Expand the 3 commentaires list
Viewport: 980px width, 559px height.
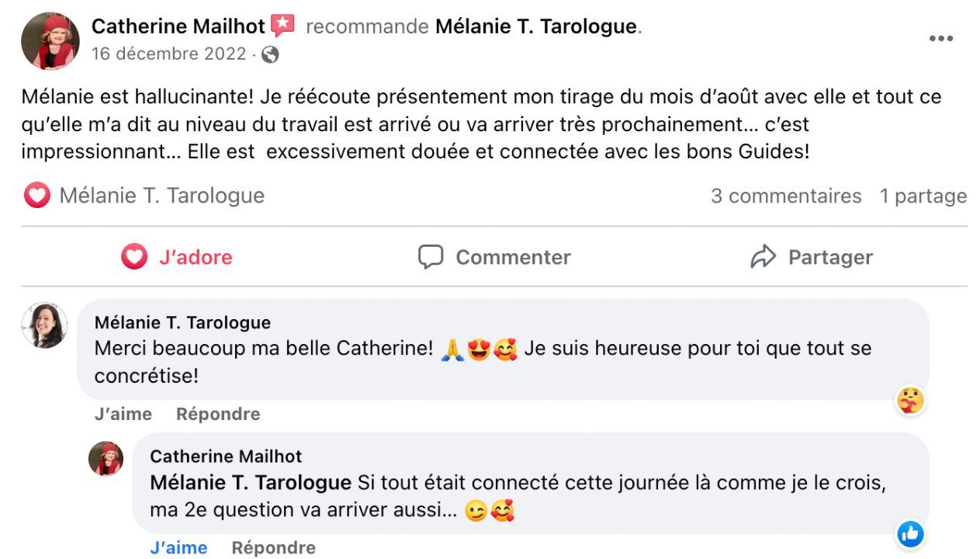click(785, 196)
